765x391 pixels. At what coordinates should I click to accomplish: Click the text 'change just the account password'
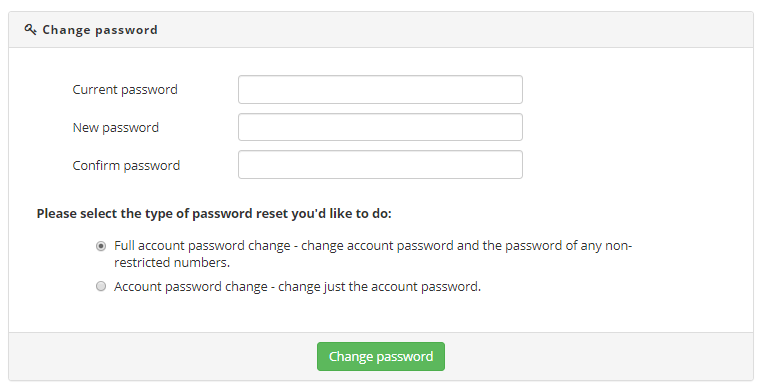tap(378, 287)
